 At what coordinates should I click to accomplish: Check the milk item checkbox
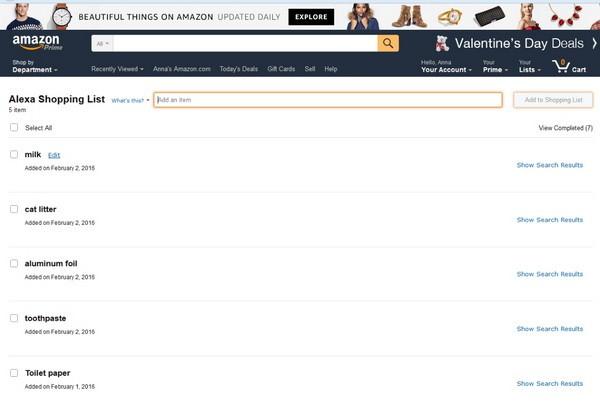[14, 154]
